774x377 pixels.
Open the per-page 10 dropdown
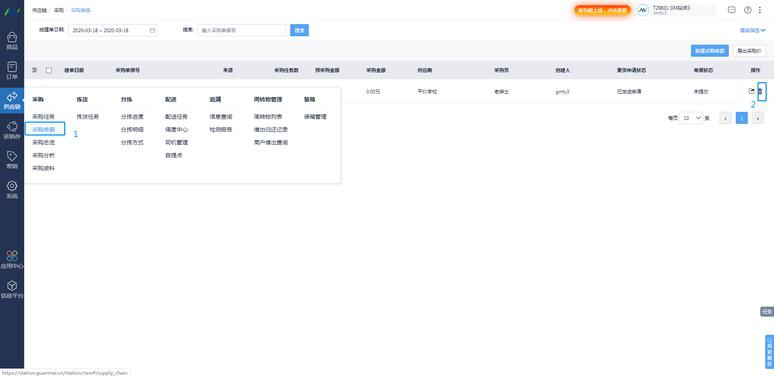coord(691,118)
